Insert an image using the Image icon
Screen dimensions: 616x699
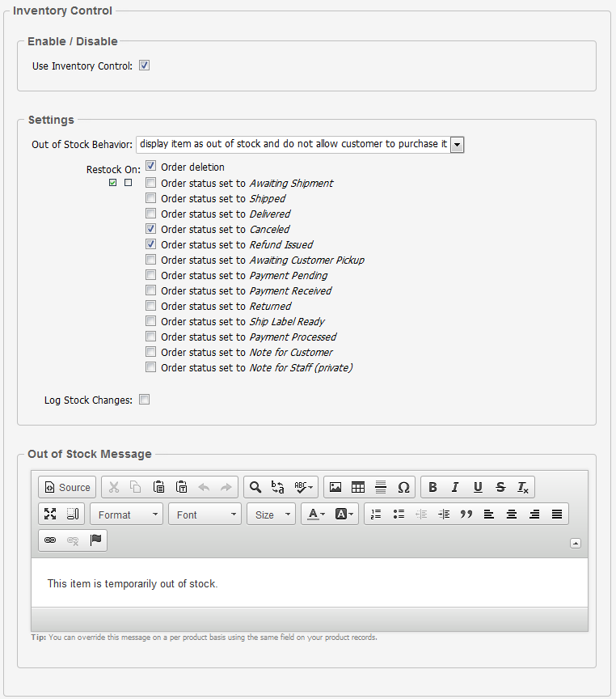click(x=335, y=487)
